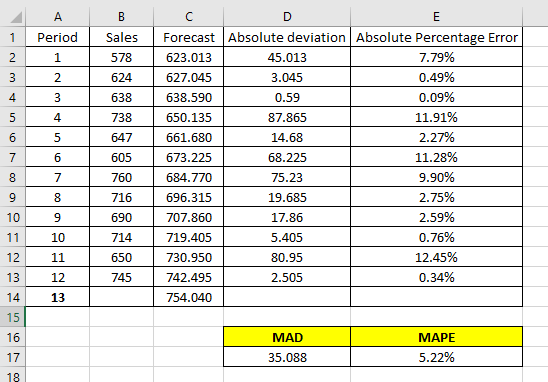Click the select-all corner triangle
The height and width of the screenshot is (382, 548).
pos(16,17)
